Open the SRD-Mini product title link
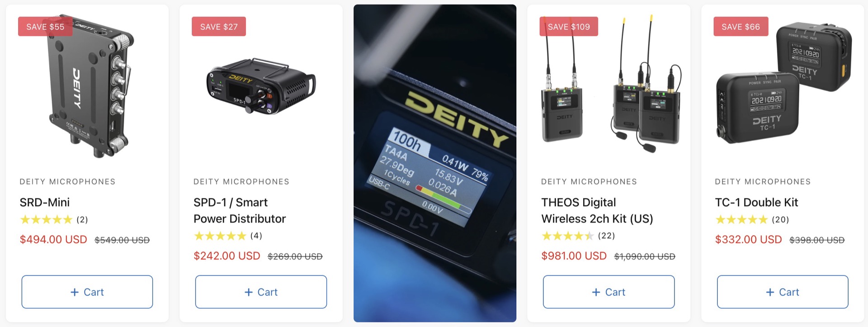Image resolution: width=868 pixels, height=327 pixels. (x=45, y=202)
